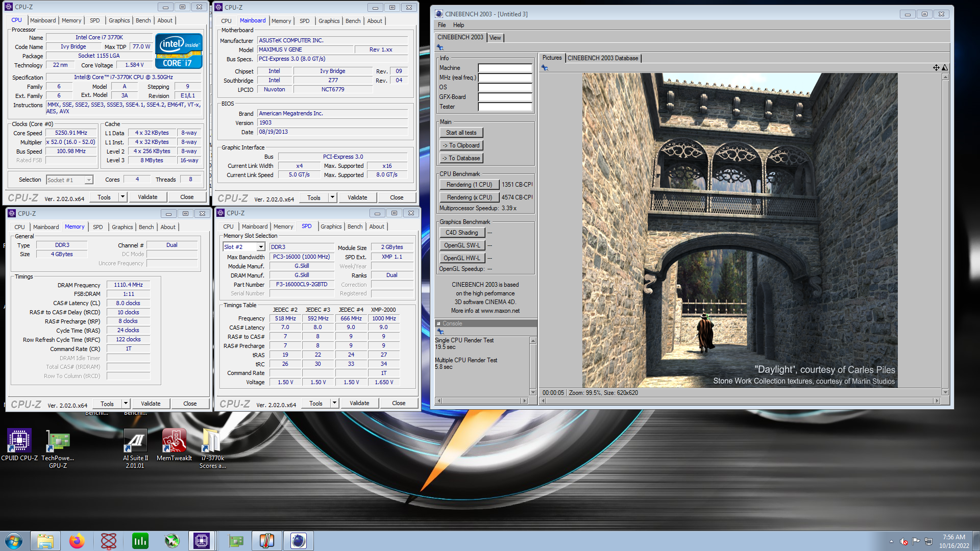The height and width of the screenshot is (551, 980).
Task: Open About tab in CPU-Z Memory window
Action: (168, 227)
